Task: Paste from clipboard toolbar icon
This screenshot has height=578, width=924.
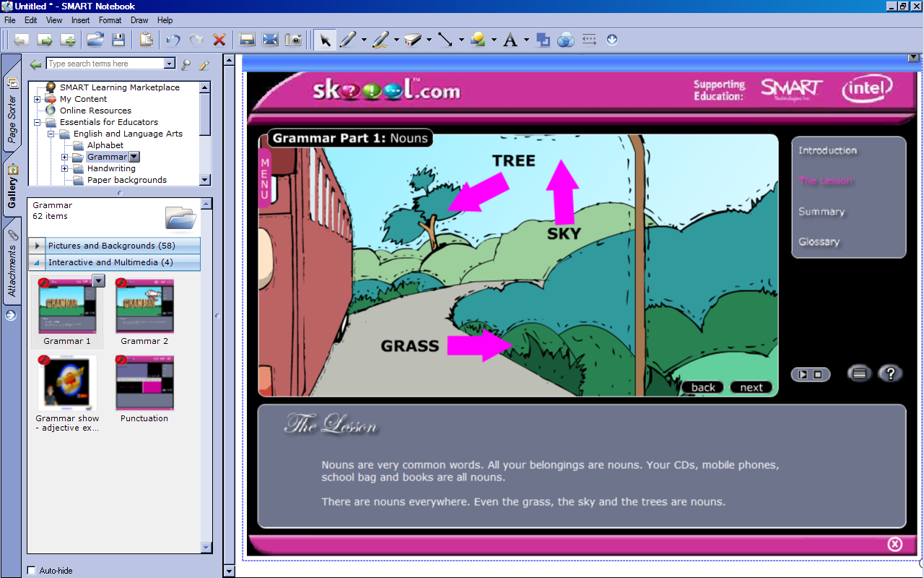Action: 147,40
